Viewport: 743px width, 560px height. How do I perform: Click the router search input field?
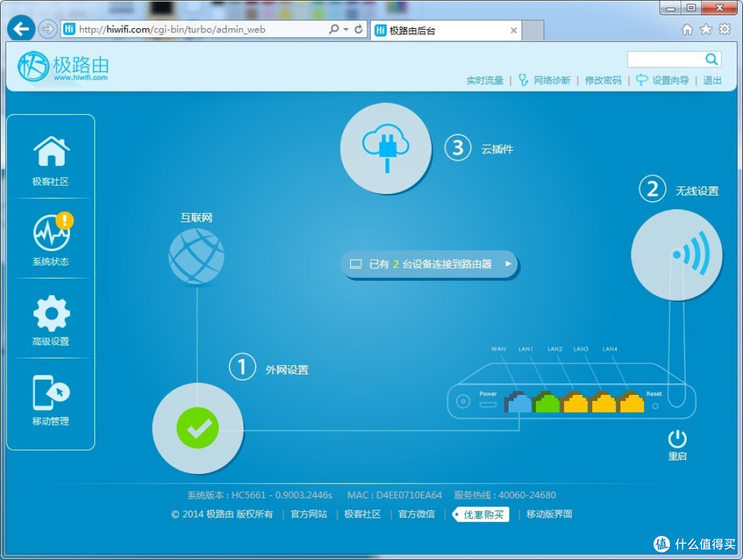pos(665,59)
